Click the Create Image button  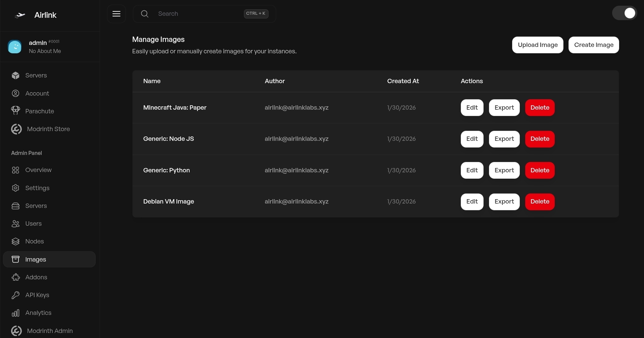pyautogui.click(x=593, y=45)
